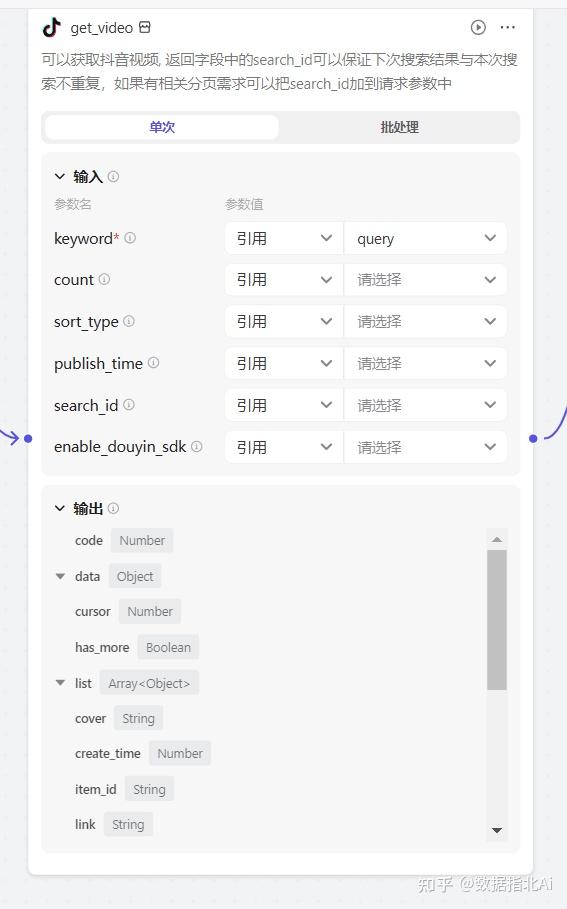Switch to the 批处理 tab
Viewport: 567px width, 909px height.
[x=399, y=127]
